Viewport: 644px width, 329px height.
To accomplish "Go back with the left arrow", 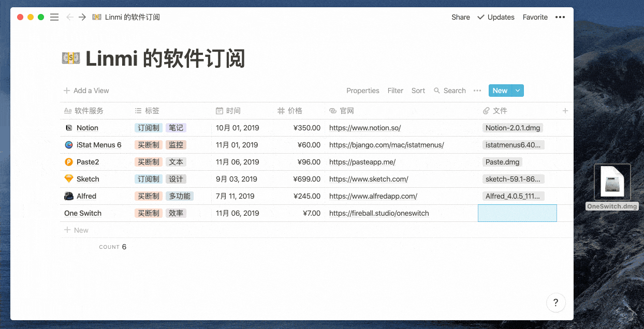I will tap(70, 17).
